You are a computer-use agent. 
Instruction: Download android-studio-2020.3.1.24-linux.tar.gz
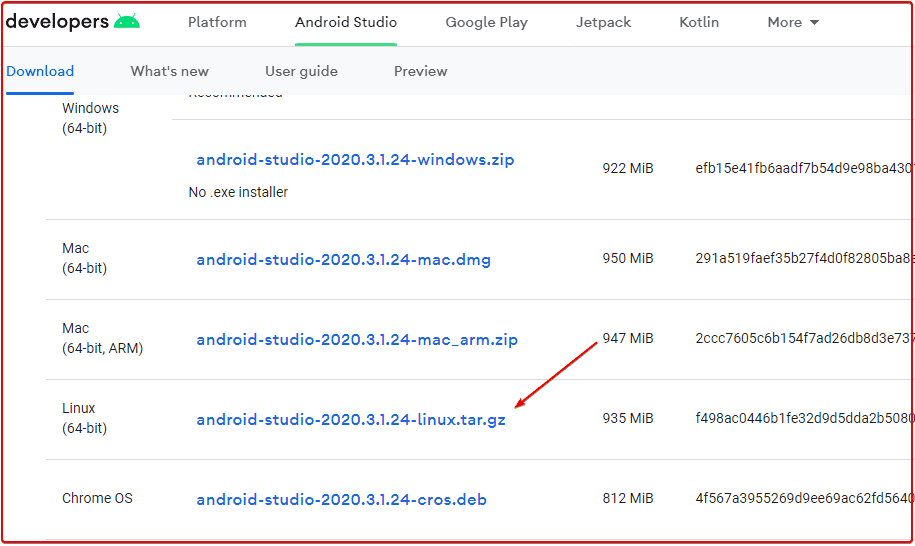(351, 419)
